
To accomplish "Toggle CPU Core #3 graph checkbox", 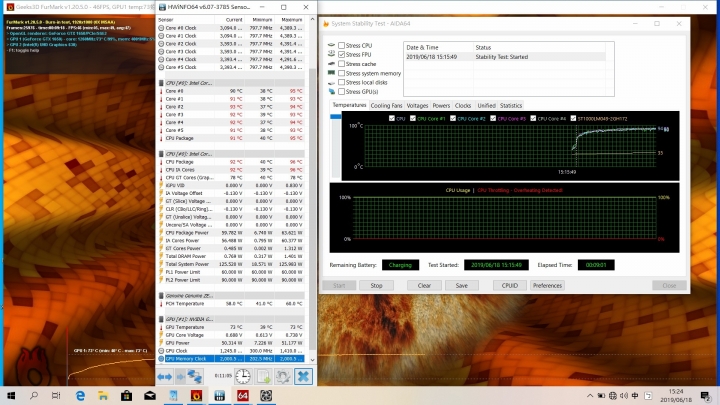I will click(493, 118).
